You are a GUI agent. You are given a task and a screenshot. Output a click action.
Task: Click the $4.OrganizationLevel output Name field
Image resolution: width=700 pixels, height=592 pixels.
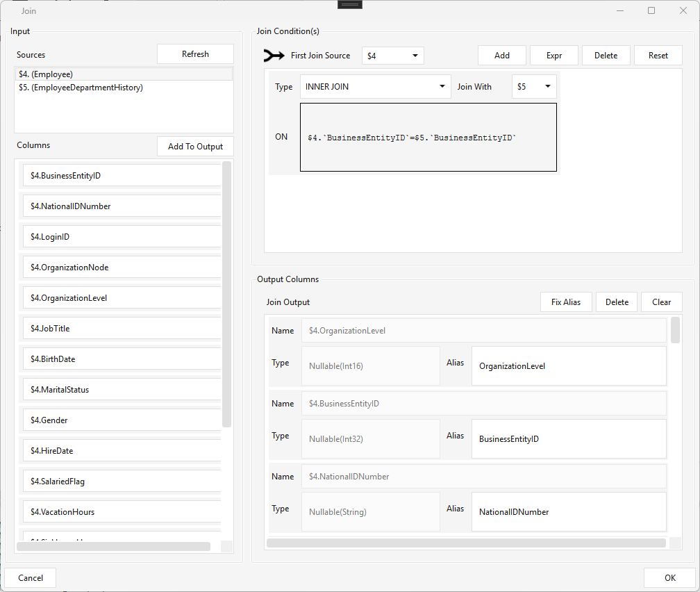(484, 331)
